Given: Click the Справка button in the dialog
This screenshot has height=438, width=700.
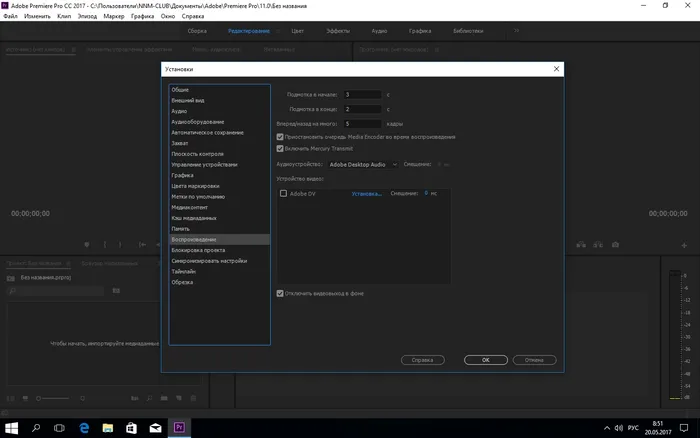Looking at the screenshot, I should 422,360.
